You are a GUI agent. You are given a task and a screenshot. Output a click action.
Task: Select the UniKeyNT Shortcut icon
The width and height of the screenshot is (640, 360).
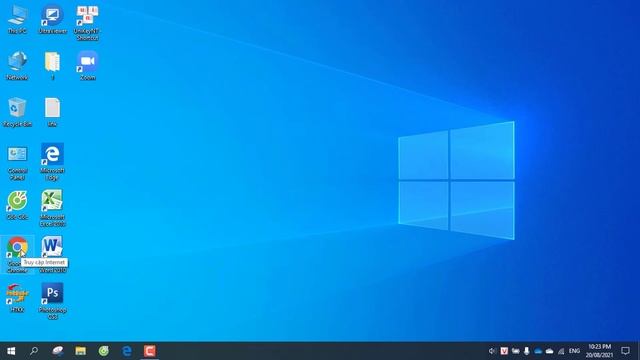[x=87, y=23]
